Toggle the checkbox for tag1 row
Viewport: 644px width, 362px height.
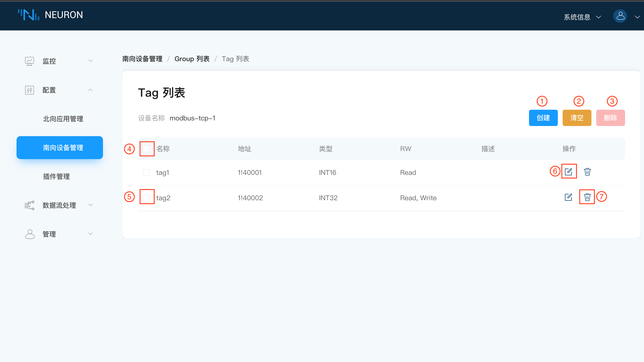coord(146,173)
